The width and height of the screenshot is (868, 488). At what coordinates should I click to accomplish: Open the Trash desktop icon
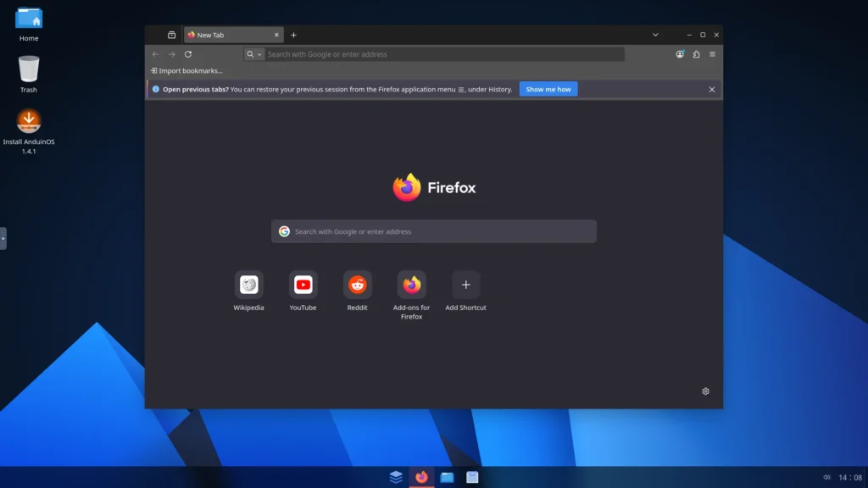[29, 75]
